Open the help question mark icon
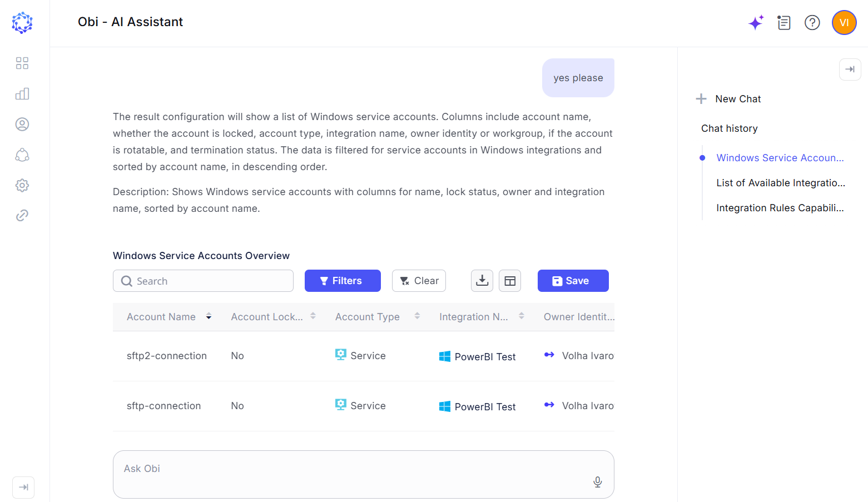Screen dimensions: 868x502 (812, 23)
